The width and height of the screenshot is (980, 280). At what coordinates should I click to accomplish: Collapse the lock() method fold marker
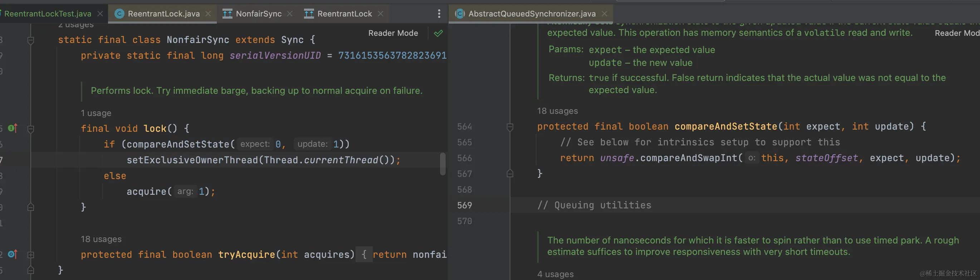[31, 129]
